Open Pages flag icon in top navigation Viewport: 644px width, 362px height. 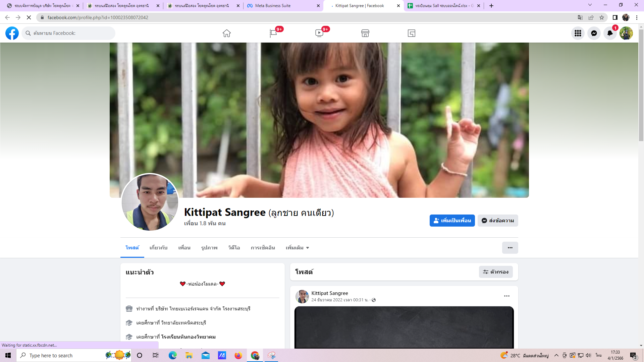(x=273, y=33)
